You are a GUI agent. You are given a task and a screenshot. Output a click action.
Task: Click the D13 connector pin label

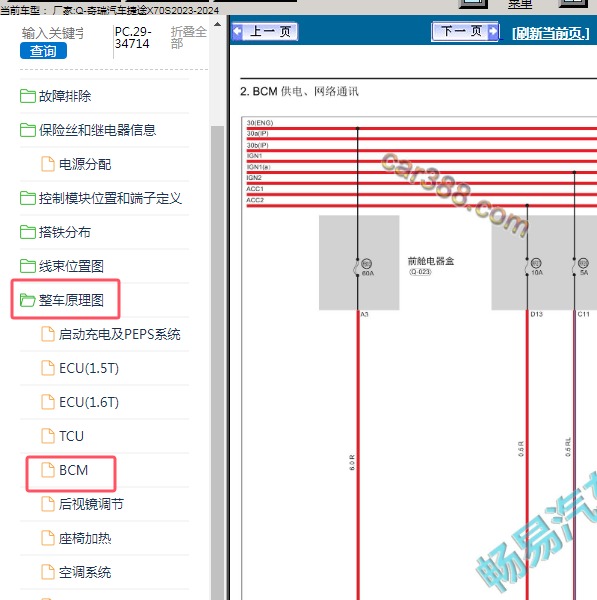tap(537, 314)
